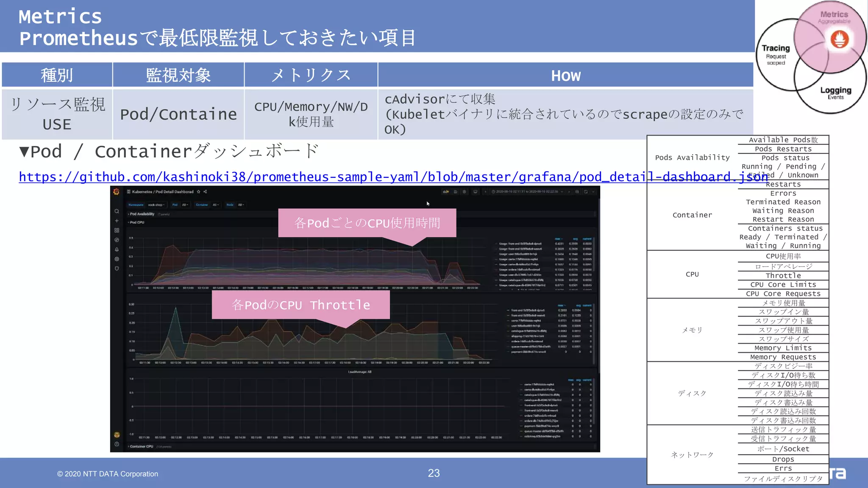Click the share dashboard icon

click(x=205, y=192)
